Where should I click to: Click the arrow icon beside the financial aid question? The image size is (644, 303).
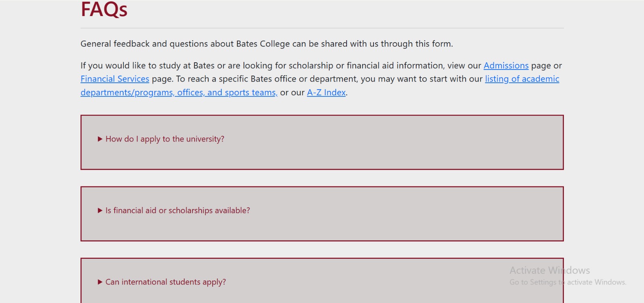[x=100, y=211]
